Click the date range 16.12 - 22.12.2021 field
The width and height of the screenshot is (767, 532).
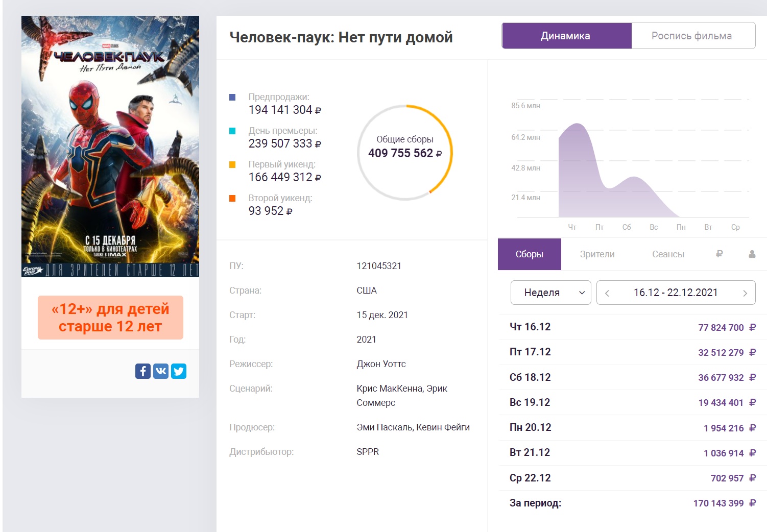676,293
